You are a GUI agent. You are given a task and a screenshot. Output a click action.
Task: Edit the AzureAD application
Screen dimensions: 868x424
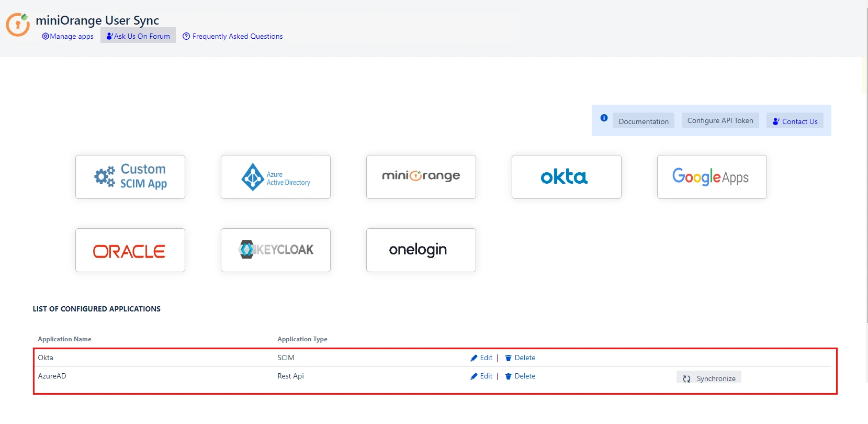pyautogui.click(x=482, y=376)
